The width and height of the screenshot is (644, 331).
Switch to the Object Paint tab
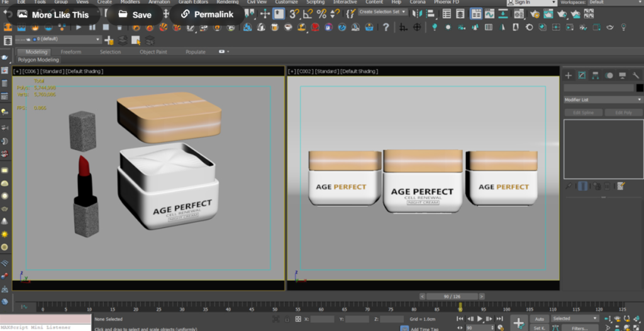point(153,52)
